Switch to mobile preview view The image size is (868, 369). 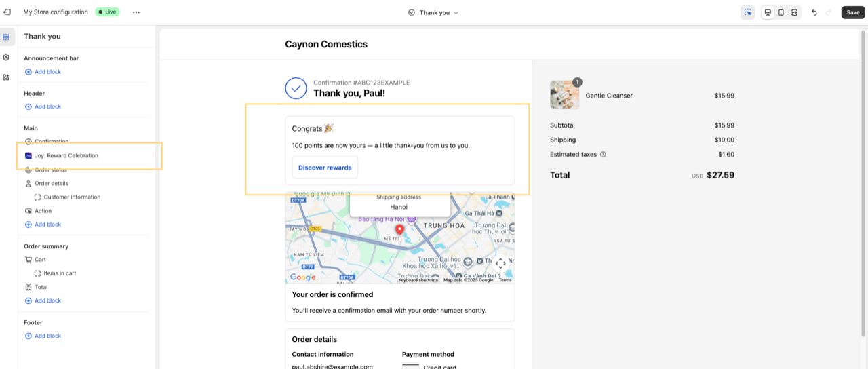[x=781, y=12]
